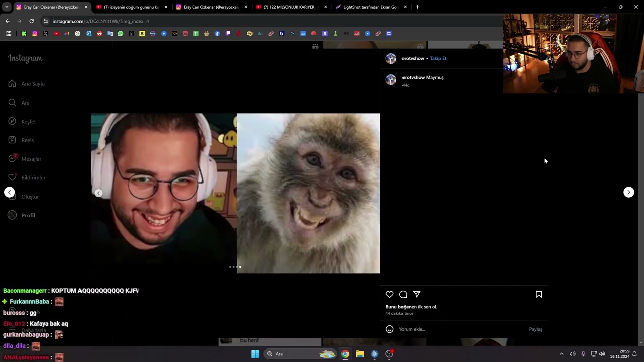The image size is (644, 362).
Task: Open the notification bell in taskbar
Action: 634,354
